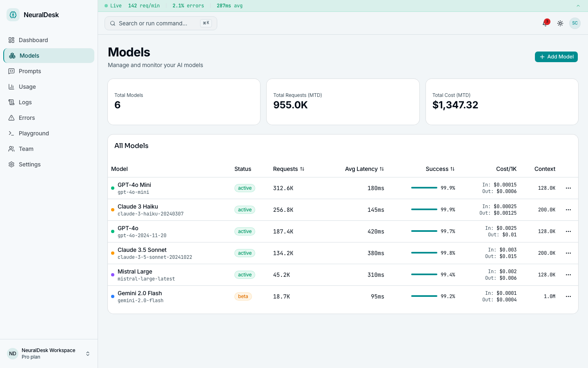Viewport: 588px width, 368px height.
Task: Click the Usage chart icon
Action: pos(12,87)
